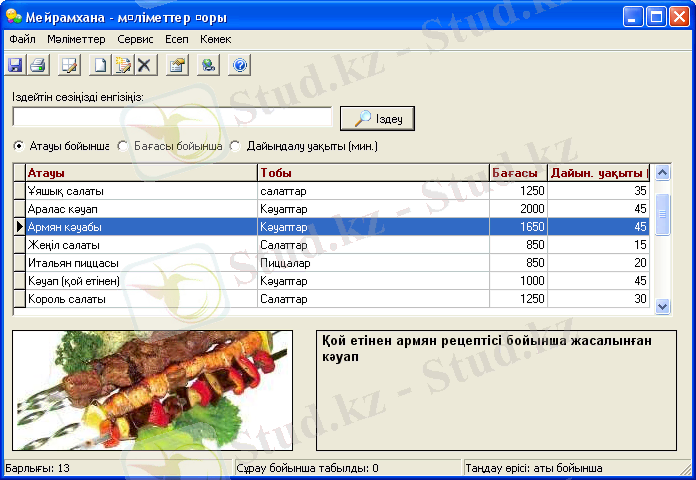696x480 pixels.
Task: Sort by the Бағасы column header
Action: click(x=518, y=173)
